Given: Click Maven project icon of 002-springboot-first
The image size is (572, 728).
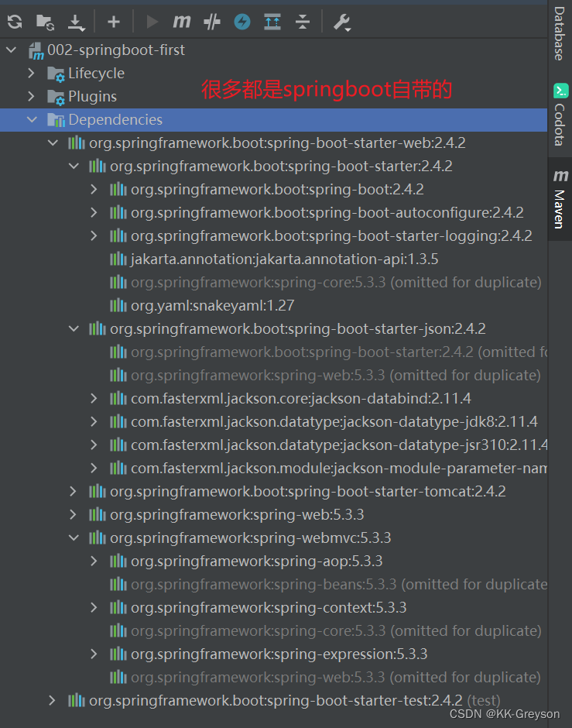Looking at the screenshot, I should pyautogui.click(x=36, y=50).
